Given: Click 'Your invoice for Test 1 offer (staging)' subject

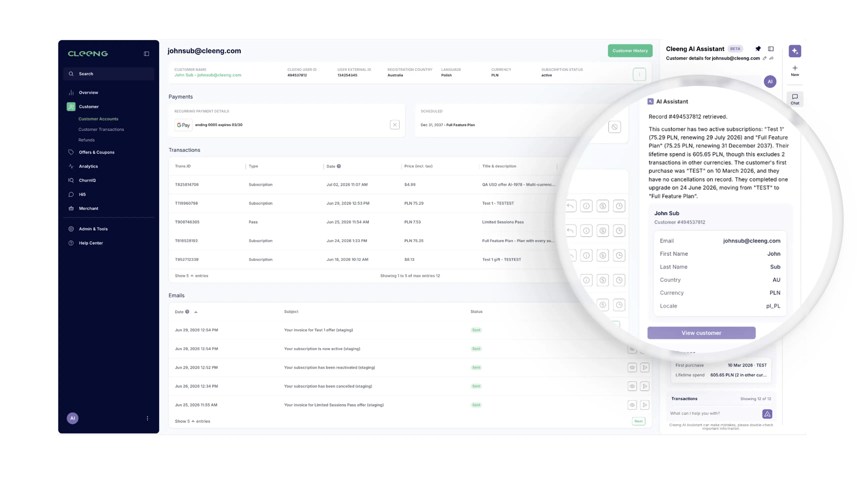Looking at the screenshot, I should tap(318, 330).
